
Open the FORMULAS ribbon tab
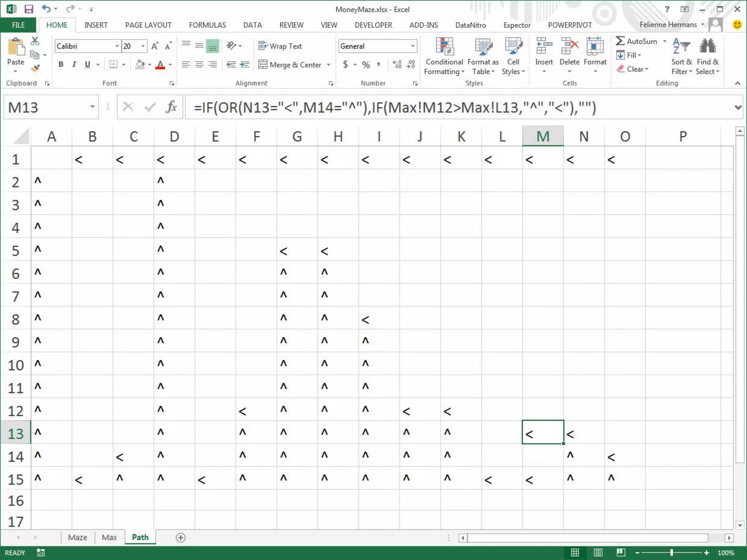click(x=207, y=25)
